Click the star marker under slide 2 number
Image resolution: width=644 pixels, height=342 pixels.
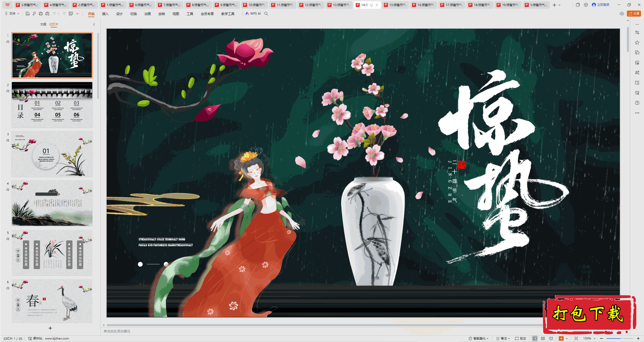(8, 91)
